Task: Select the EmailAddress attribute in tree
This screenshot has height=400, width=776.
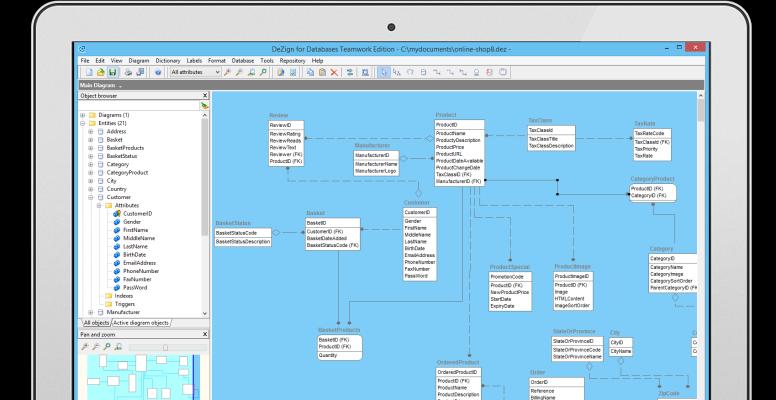Action: click(x=139, y=263)
